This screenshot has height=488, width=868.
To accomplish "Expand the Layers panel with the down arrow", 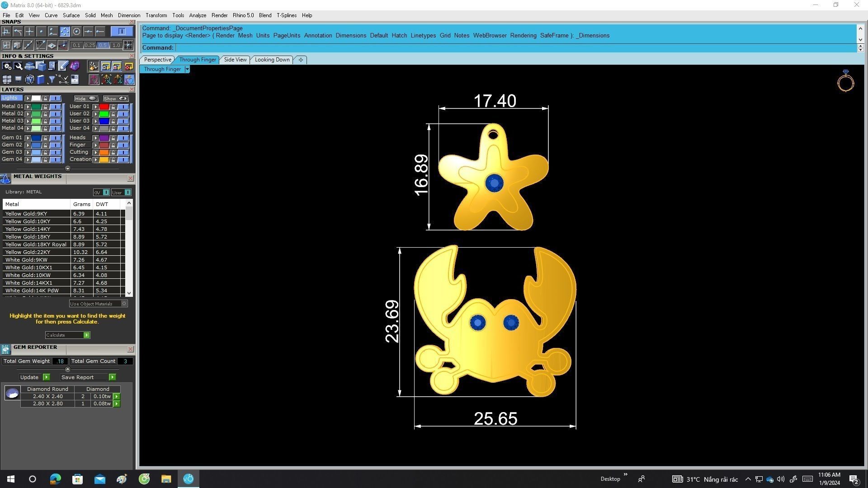I will click(x=68, y=169).
